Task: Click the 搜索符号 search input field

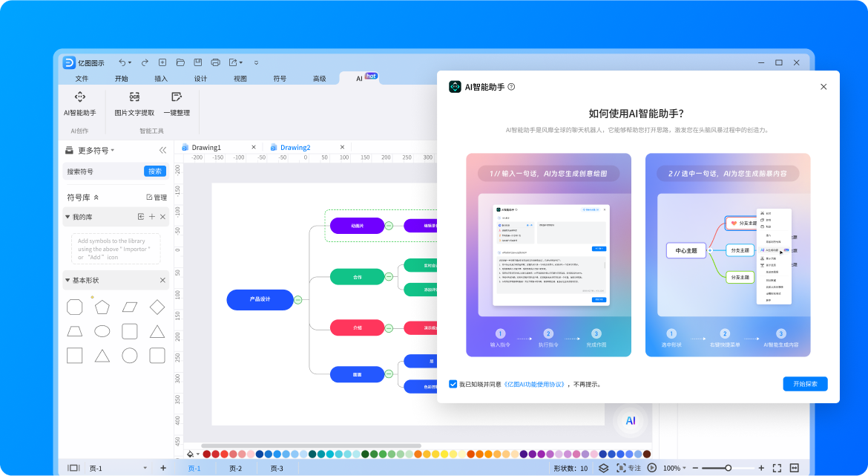Action: (x=96, y=172)
